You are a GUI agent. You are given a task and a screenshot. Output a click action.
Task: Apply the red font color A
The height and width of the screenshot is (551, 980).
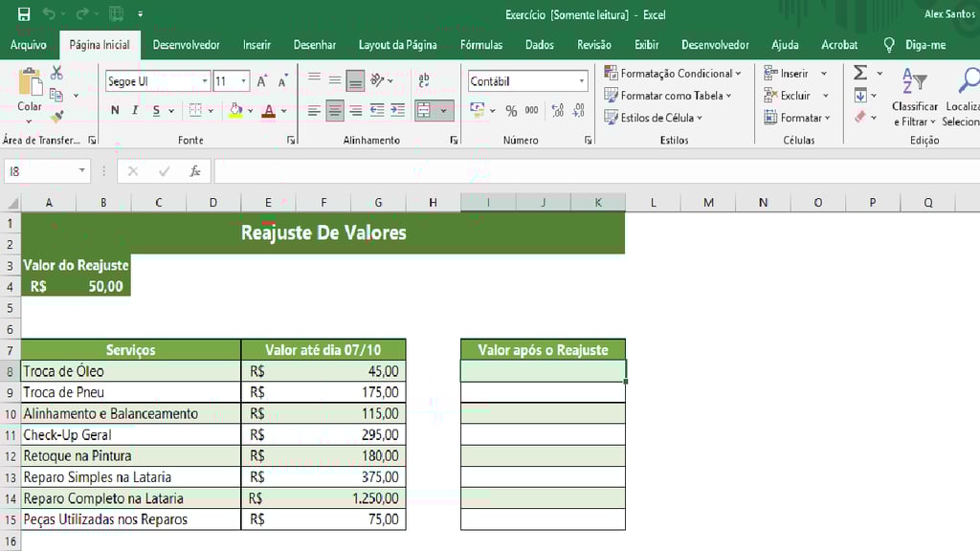[269, 111]
